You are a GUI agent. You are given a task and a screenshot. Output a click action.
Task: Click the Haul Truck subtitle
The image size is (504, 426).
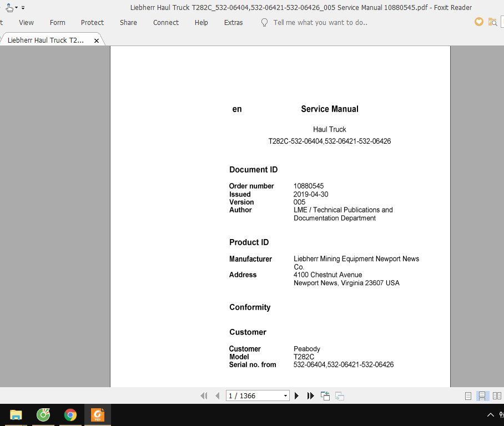coord(330,129)
